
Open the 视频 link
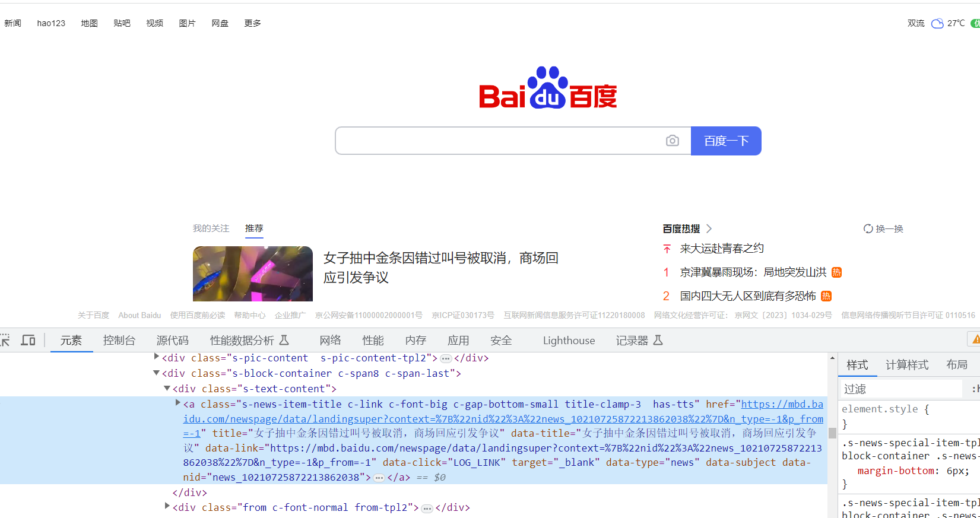tap(154, 23)
